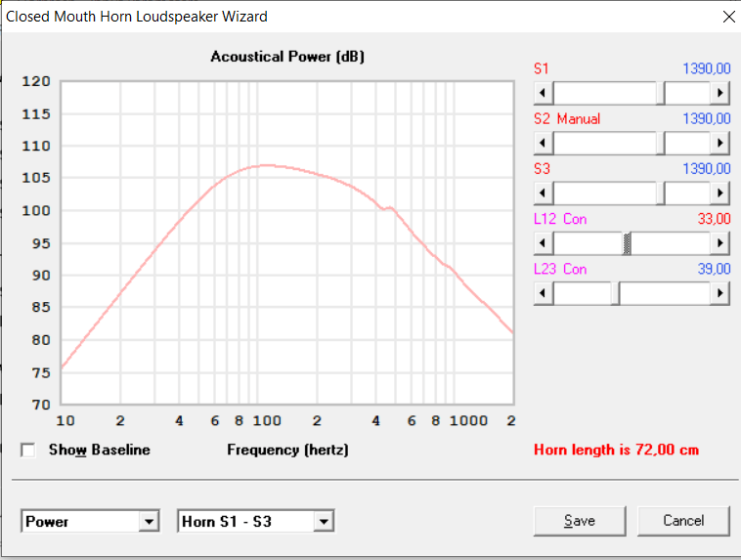Save the horn wizard settings
This screenshot has height=560, width=741.
point(580,521)
